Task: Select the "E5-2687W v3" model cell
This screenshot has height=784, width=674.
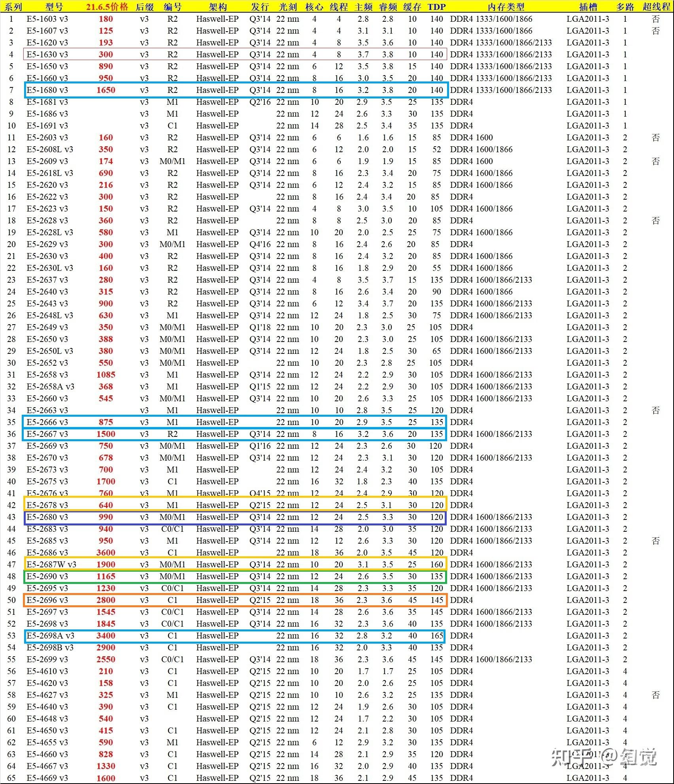Action: (x=52, y=565)
